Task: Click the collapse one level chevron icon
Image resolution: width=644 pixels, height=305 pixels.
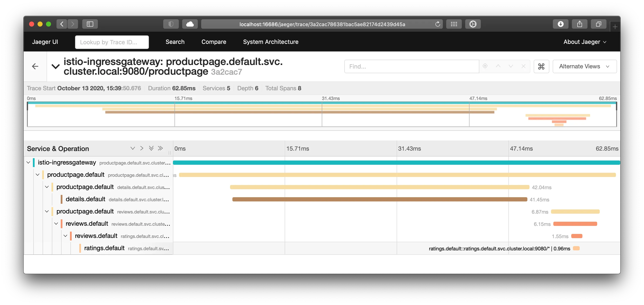Action: click(142, 148)
